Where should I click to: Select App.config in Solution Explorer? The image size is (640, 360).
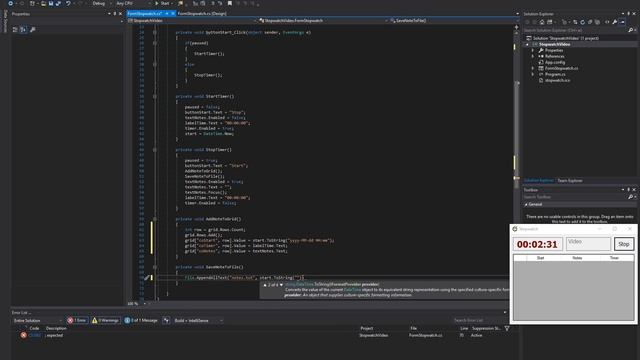coord(555,62)
